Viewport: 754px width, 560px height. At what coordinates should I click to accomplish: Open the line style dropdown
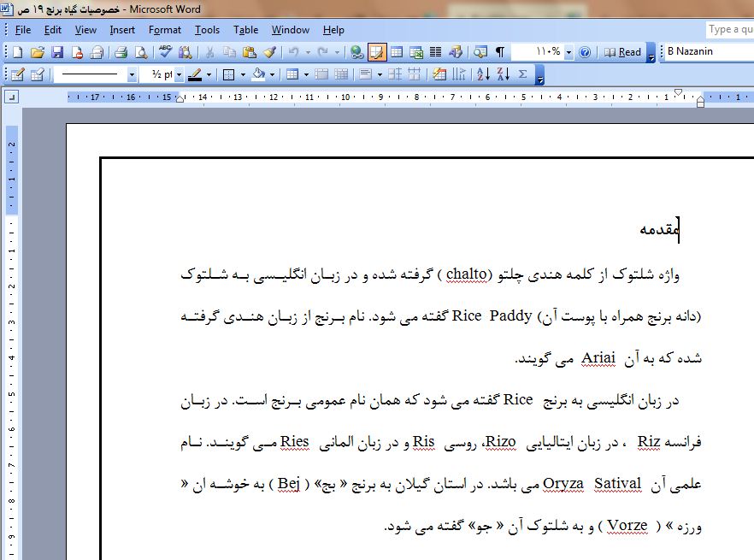(132, 74)
